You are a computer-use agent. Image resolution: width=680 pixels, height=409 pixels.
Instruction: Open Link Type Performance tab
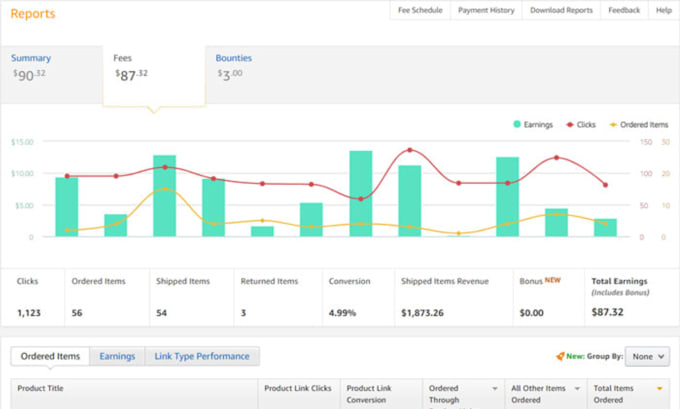pos(202,356)
